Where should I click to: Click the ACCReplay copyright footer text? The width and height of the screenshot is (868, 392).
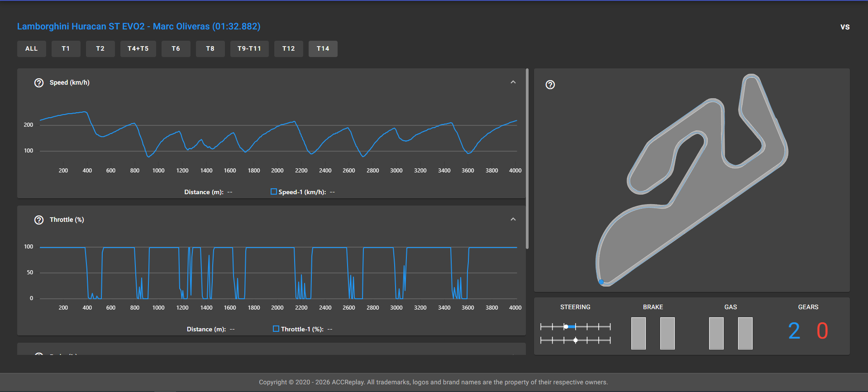[434, 382]
